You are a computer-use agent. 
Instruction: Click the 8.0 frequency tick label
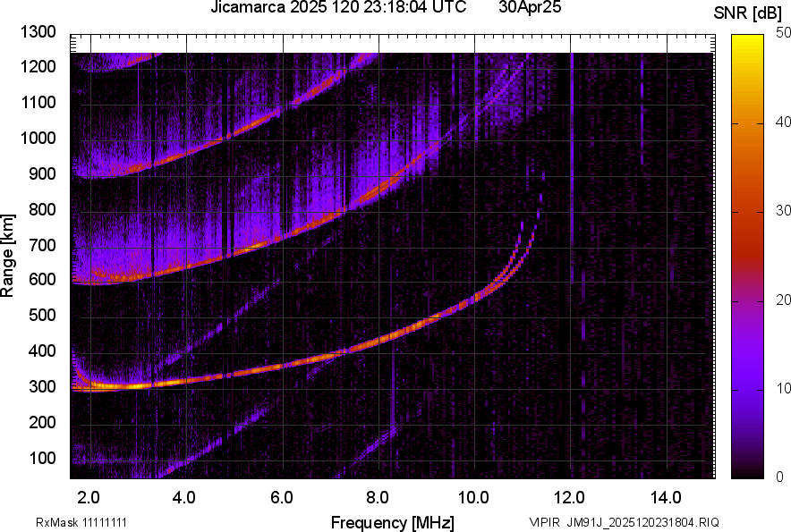coord(378,498)
